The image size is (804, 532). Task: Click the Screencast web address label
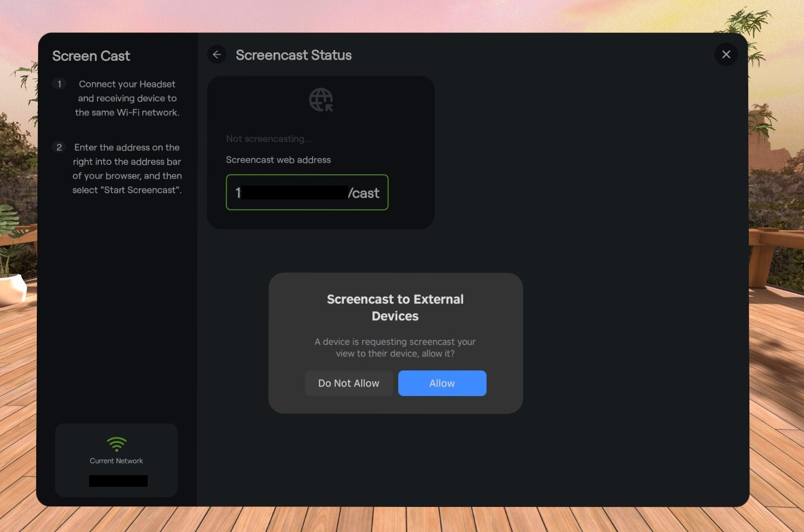[x=278, y=159]
